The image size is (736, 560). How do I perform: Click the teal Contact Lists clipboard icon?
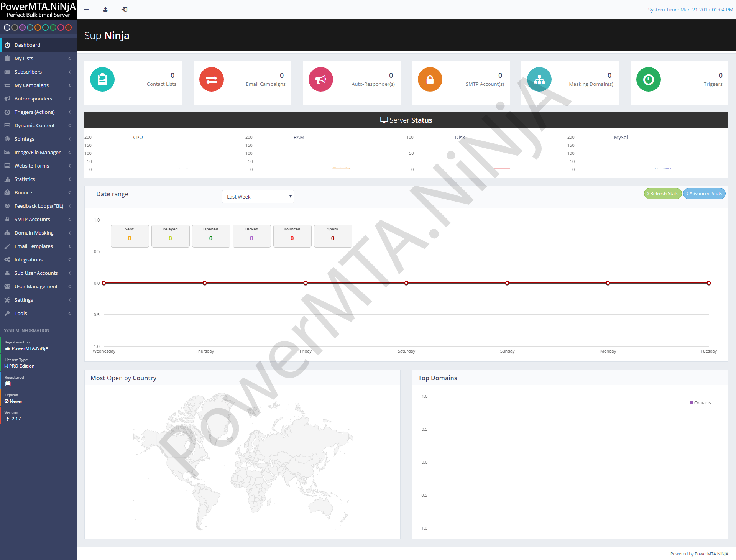click(102, 79)
